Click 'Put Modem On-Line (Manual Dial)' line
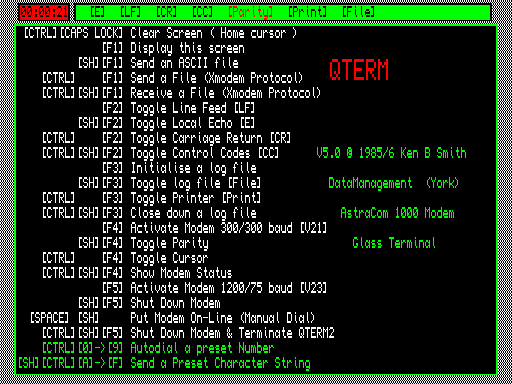 pyautogui.click(x=222, y=318)
